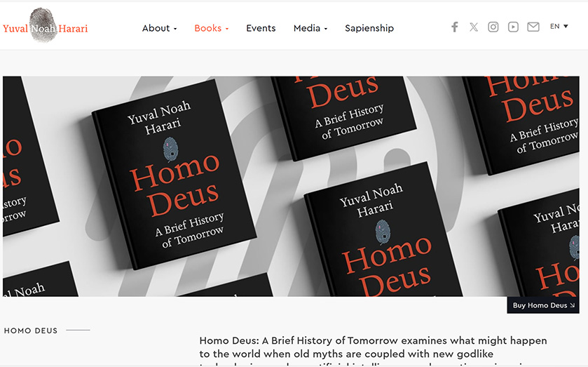Click the arrow on Buy Homo Deus
The width and height of the screenshot is (588, 367).
(573, 305)
